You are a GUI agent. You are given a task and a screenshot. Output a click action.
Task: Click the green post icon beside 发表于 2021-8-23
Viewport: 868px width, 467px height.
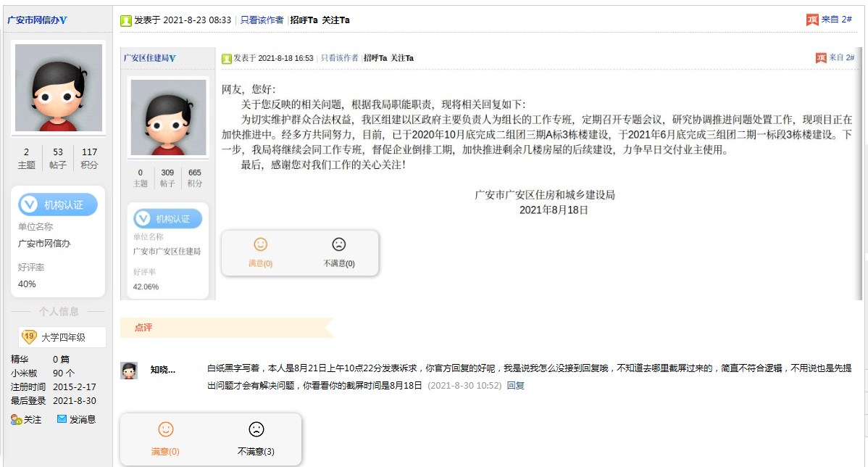pos(125,20)
